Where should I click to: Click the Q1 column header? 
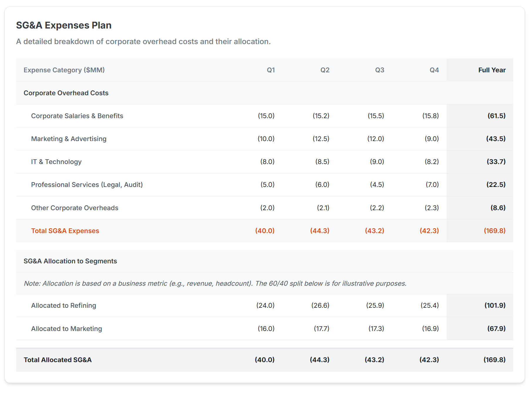point(271,70)
